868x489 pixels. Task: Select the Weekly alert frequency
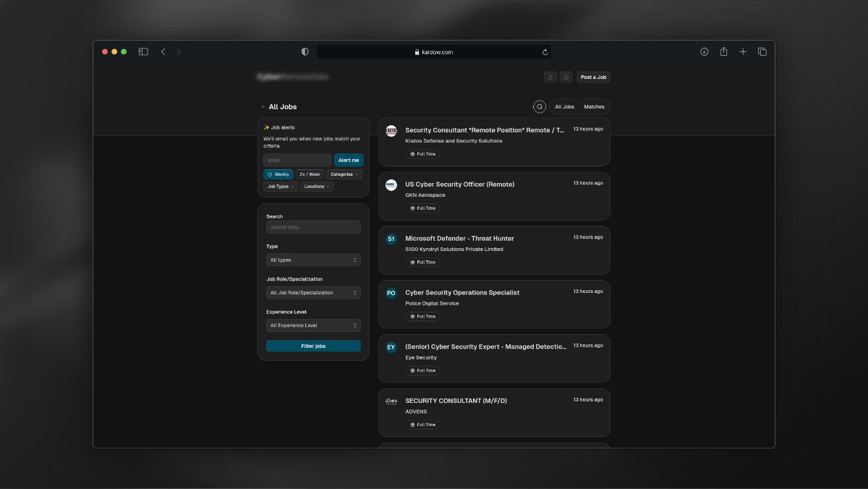[x=278, y=174]
